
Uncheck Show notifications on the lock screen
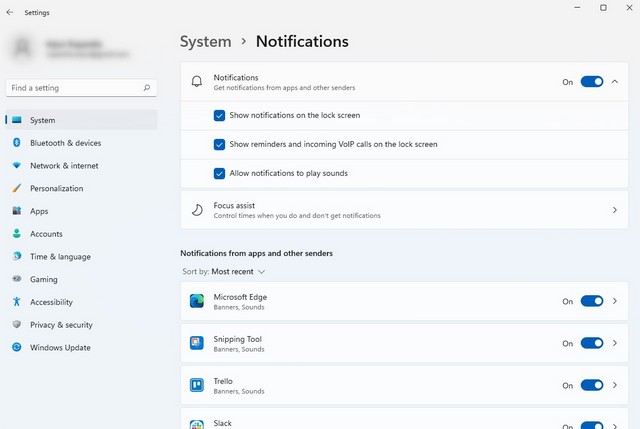pyautogui.click(x=219, y=116)
